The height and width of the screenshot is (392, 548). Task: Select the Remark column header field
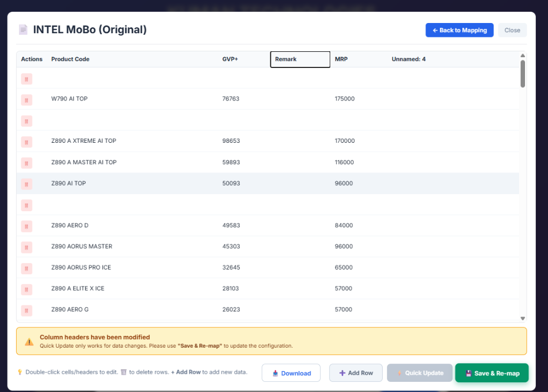pos(300,59)
